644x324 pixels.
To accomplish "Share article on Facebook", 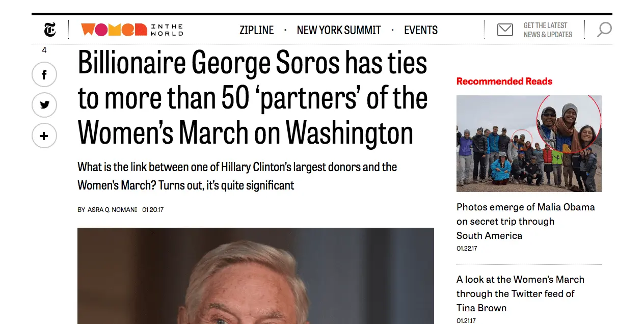I will pos(44,75).
